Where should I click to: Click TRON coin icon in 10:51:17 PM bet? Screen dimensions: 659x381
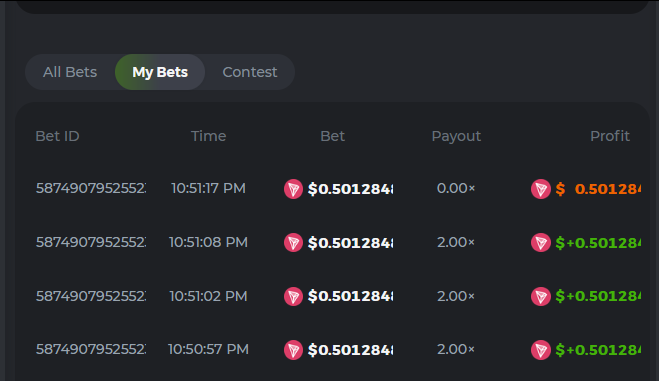click(x=293, y=189)
